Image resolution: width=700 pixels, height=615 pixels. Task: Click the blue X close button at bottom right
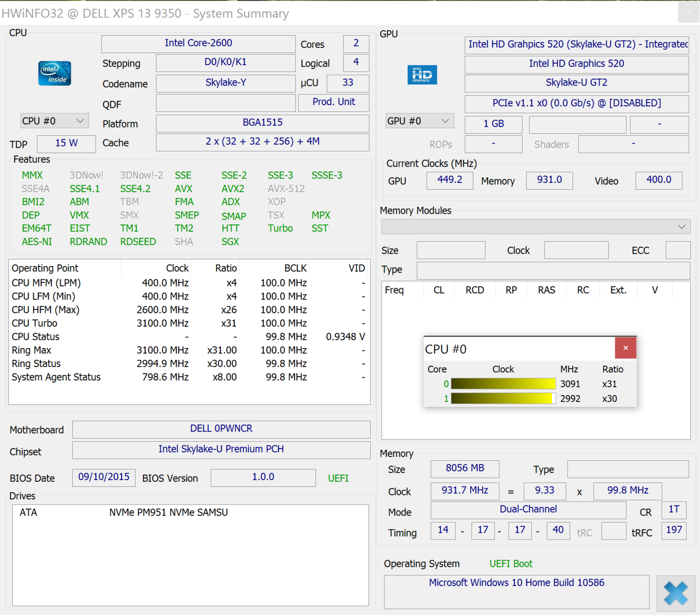click(x=675, y=593)
